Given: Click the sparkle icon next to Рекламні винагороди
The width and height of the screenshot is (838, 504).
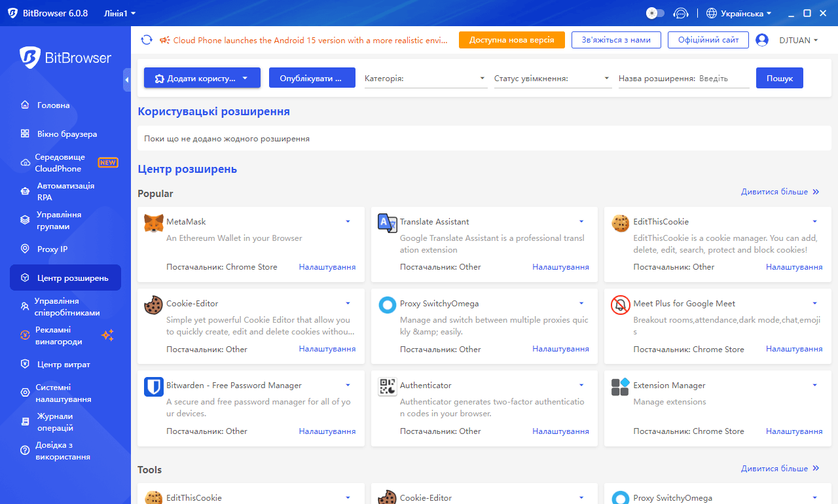Looking at the screenshot, I should [x=107, y=335].
